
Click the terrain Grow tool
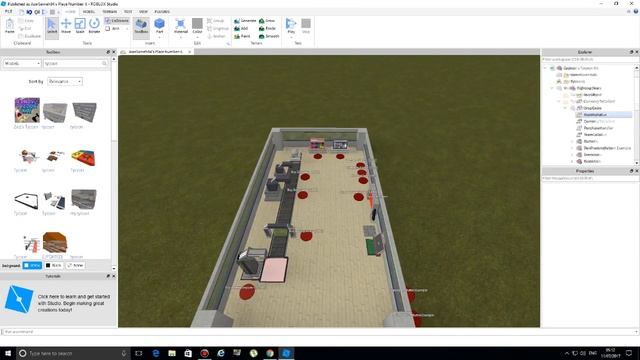(x=267, y=20)
